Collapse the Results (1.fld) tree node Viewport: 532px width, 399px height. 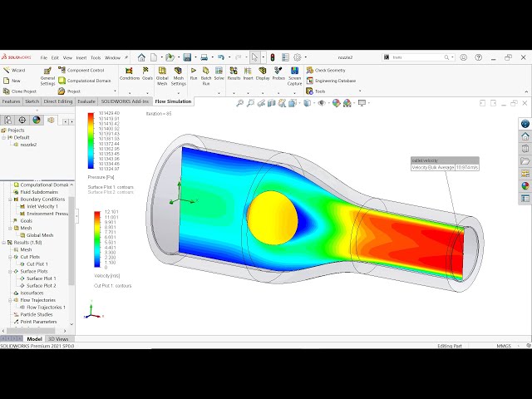tap(3, 243)
